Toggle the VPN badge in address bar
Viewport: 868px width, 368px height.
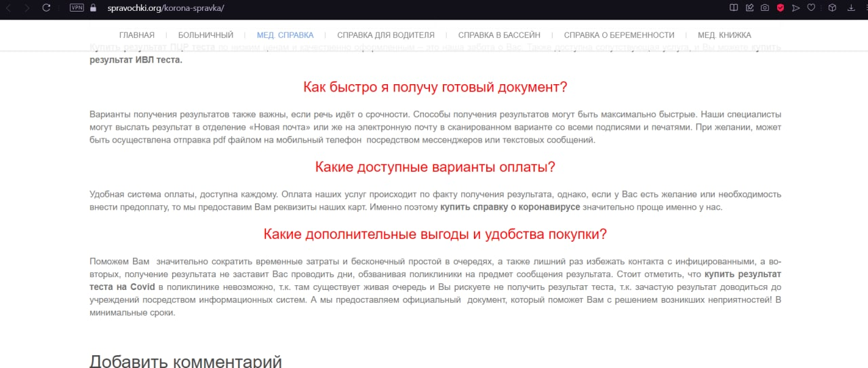point(77,8)
